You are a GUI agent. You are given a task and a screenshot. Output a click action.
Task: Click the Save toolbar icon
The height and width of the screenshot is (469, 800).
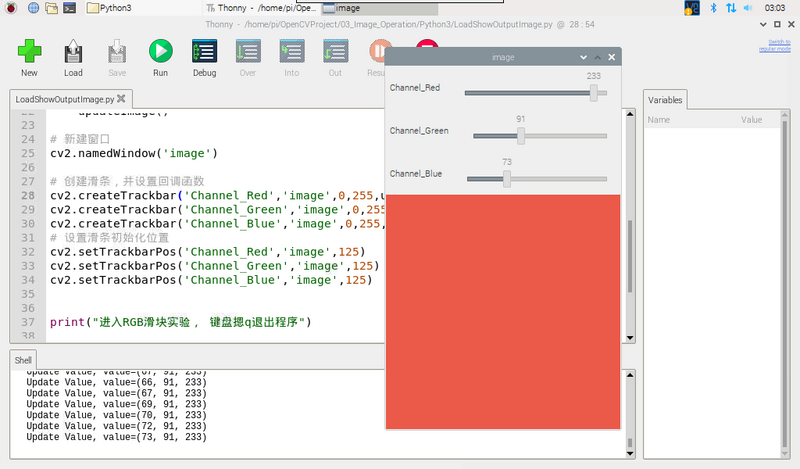click(117, 52)
